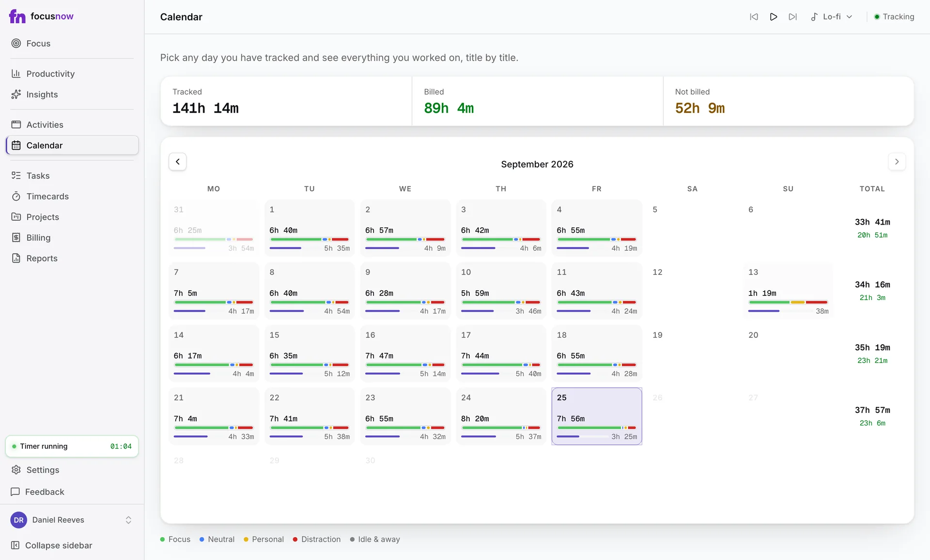The height and width of the screenshot is (560, 930).
Task: Go to previous month
Action: point(178,162)
